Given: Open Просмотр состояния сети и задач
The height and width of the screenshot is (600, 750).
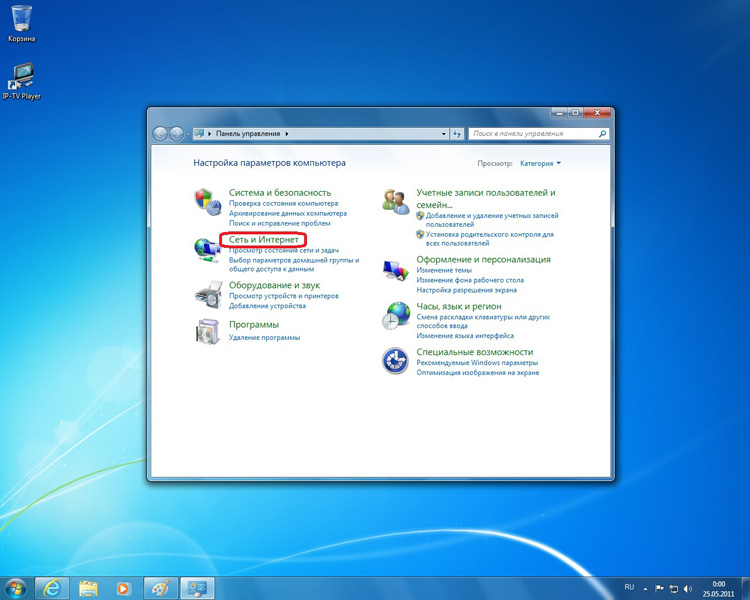Looking at the screenshot, I should pos(284,250).
